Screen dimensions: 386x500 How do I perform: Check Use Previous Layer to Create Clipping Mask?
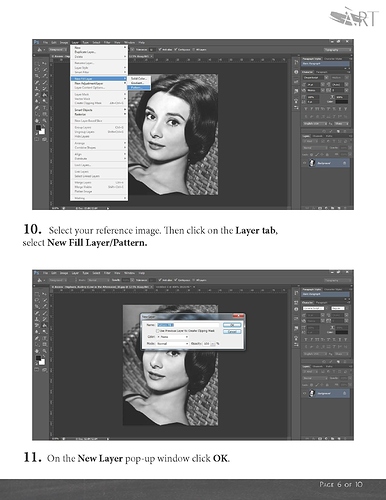(x=158, y=331)
